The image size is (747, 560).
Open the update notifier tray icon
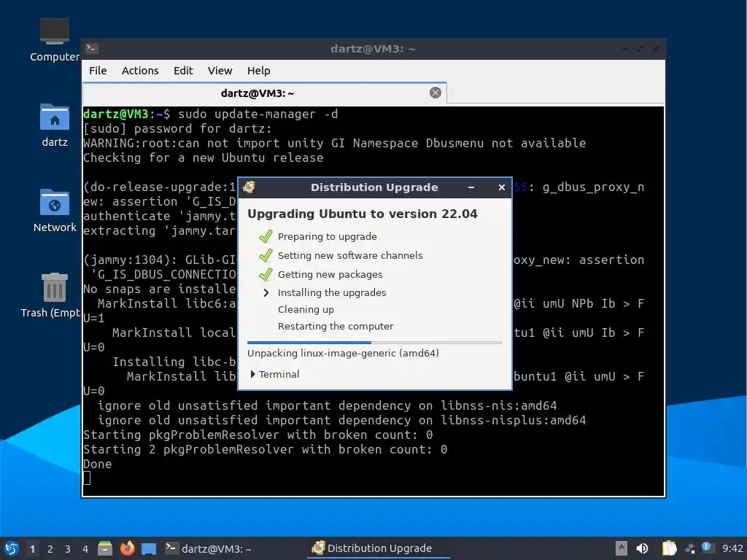tap(707, 548)
